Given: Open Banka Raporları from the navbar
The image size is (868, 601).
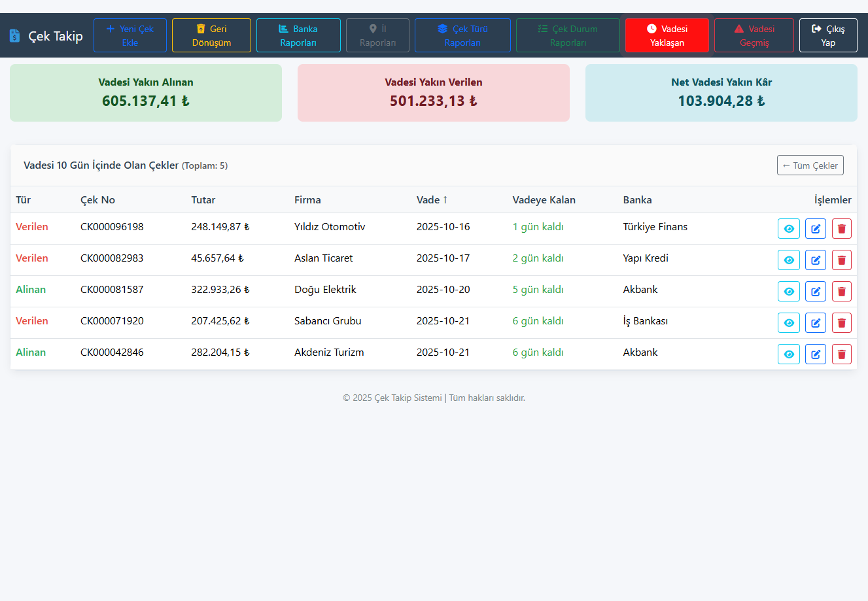Looking at the screenshot, I should click(298, 35).
